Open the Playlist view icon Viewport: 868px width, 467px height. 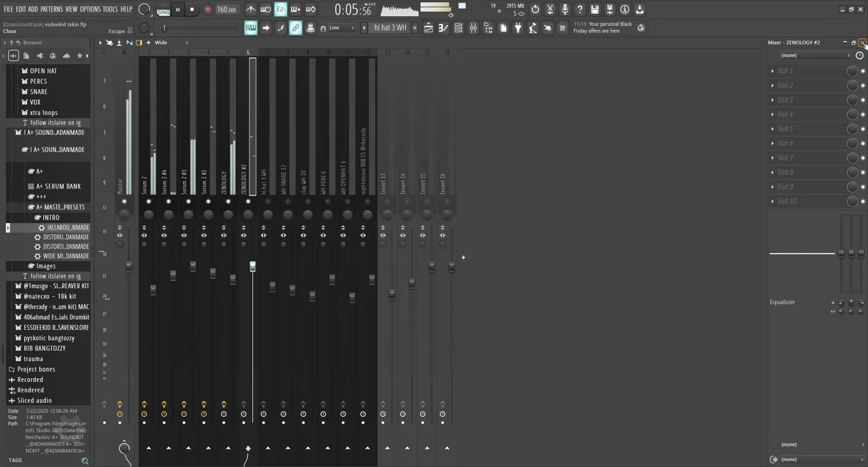point(428,28)
